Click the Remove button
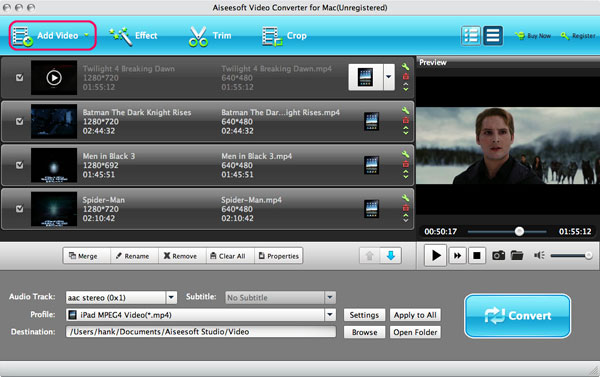The image size is (600, 377). [183, 256]
